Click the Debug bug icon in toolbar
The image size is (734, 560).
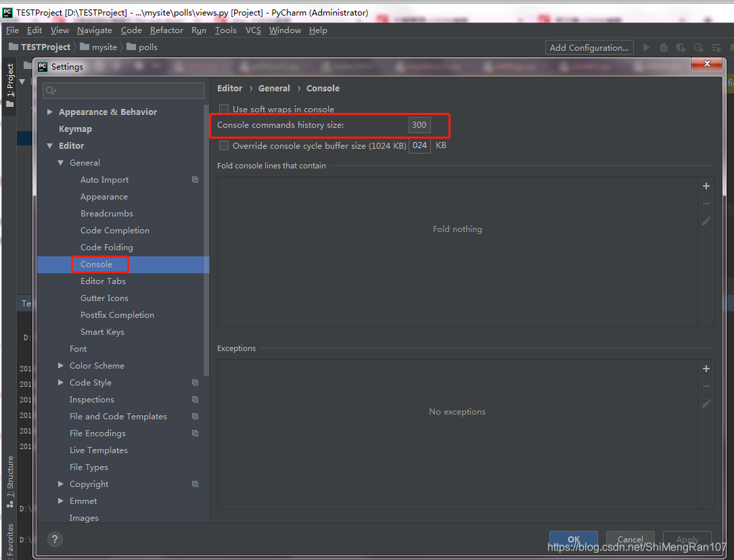point(664,47)
